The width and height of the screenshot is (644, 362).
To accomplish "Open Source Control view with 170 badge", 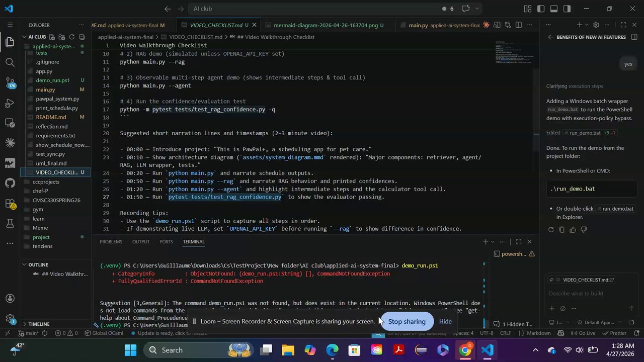I will [x=10, y=82].
